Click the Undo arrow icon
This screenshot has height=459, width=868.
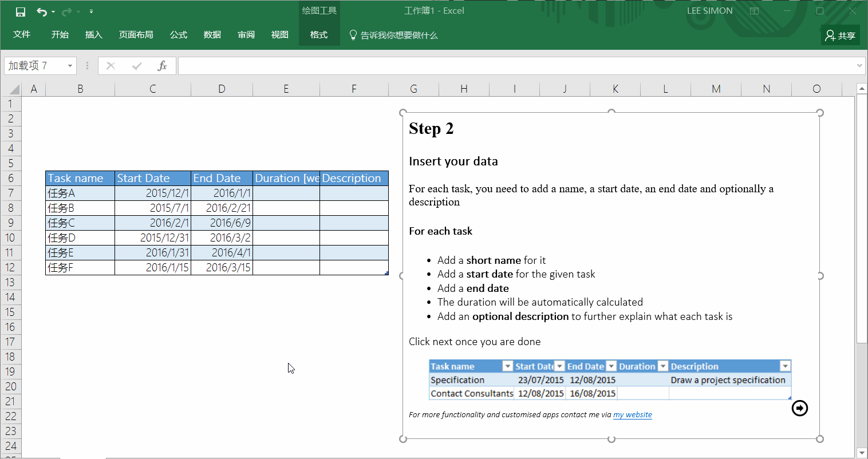41,11
